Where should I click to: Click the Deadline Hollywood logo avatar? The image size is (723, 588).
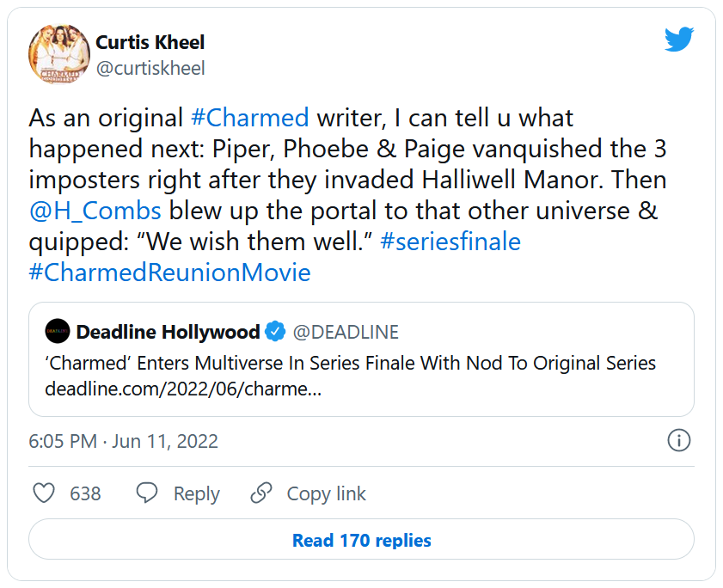(58, 332)
